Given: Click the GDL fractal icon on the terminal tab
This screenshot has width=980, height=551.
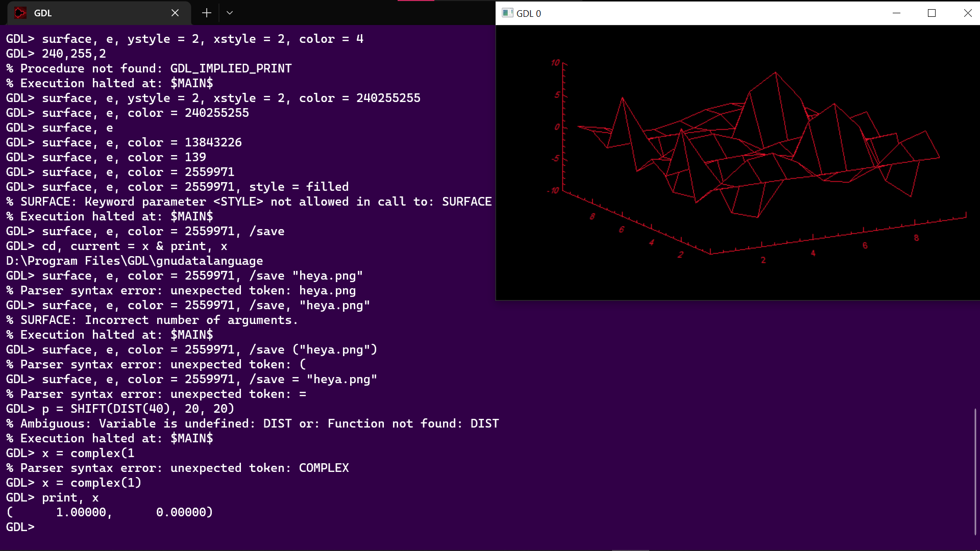Looking at the screenshot, I should (20, 13).
